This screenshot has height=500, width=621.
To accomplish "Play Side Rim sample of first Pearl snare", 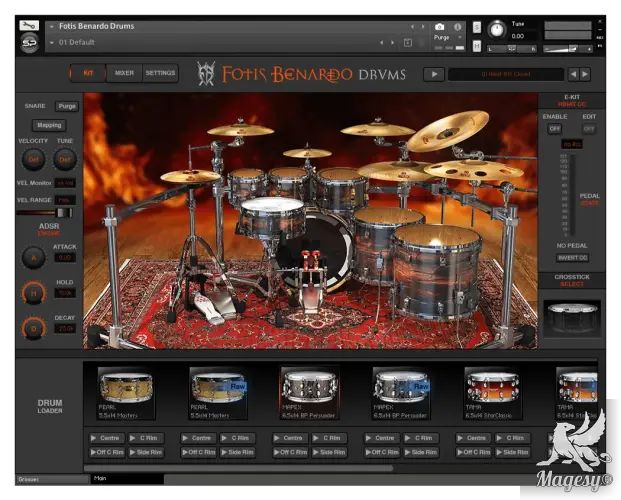I will [145, 452].
